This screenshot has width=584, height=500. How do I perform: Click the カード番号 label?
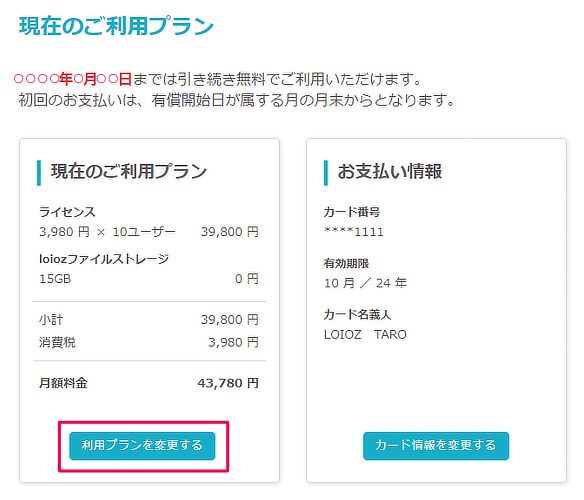(352, 212)
